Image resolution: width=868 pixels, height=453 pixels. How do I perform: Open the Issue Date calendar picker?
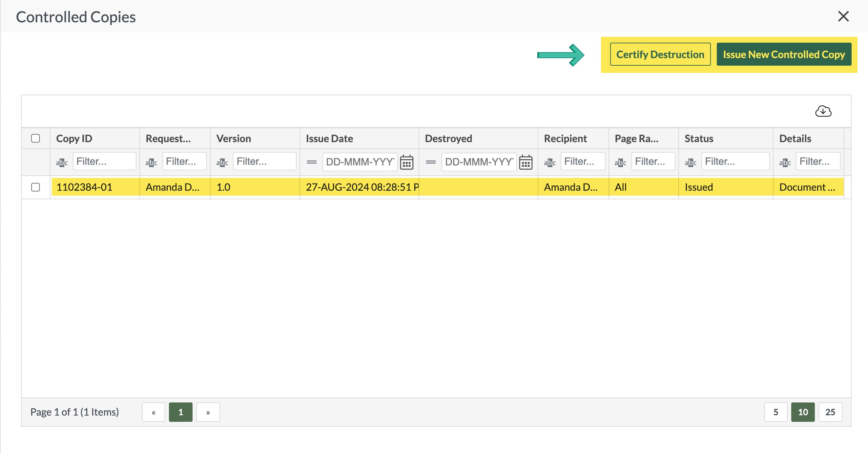coord(407,162)
